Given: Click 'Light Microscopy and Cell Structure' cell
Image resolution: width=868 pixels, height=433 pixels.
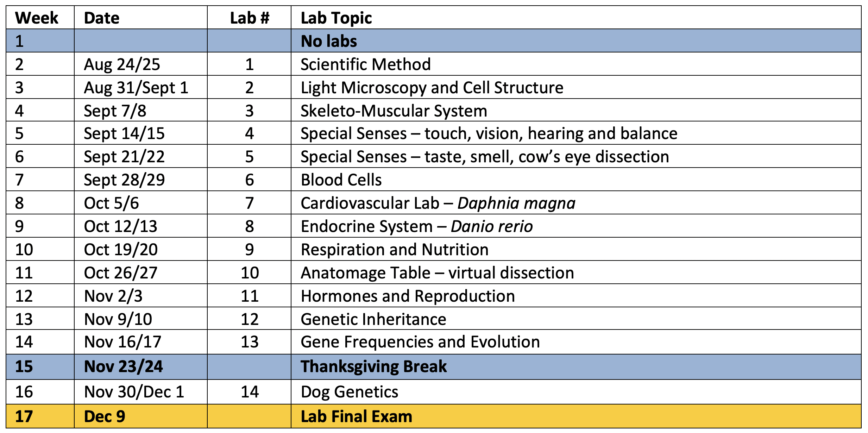Looking at the screenshot, I should 576,87.
